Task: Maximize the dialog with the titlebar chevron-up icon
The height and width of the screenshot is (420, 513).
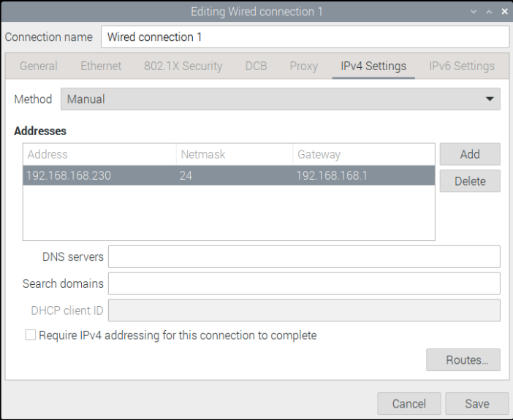Action: click(x=490, y=12)
